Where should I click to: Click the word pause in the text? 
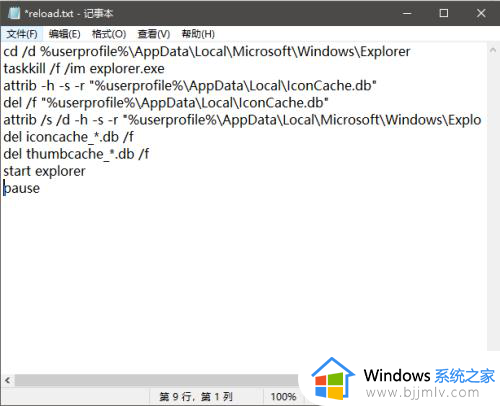[x=22, y=188]
